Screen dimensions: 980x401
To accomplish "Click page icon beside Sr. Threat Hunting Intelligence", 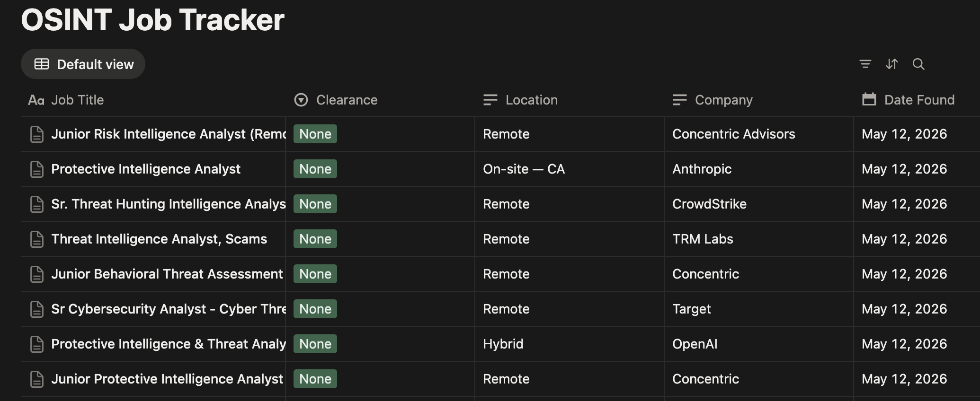I will [37, 204].
